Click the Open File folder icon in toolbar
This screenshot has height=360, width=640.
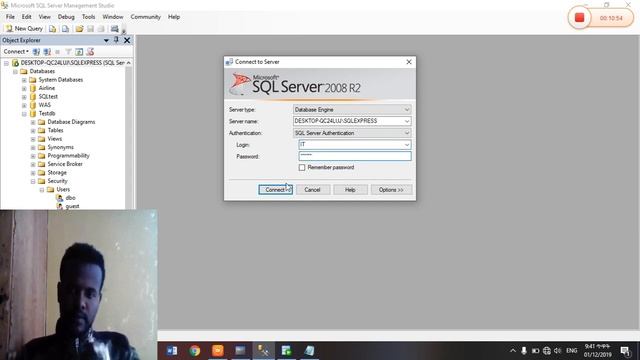pyautogui.click(x=79, y=29)
